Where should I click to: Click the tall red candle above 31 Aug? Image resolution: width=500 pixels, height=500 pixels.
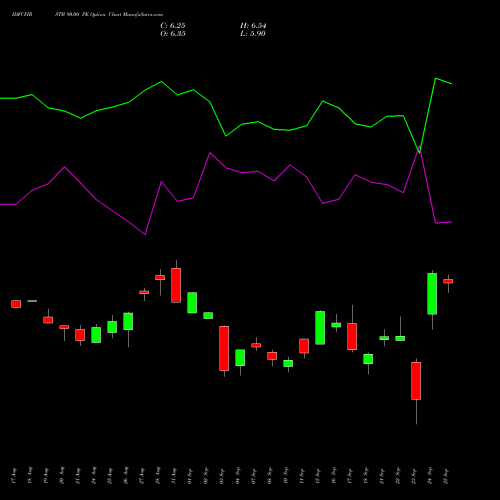[x=176, y=285]
